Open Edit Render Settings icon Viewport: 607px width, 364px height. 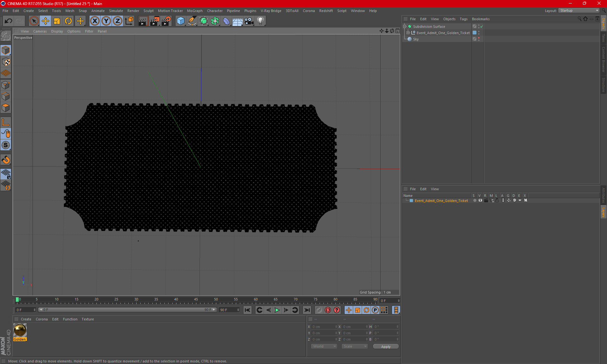(166, 21)
